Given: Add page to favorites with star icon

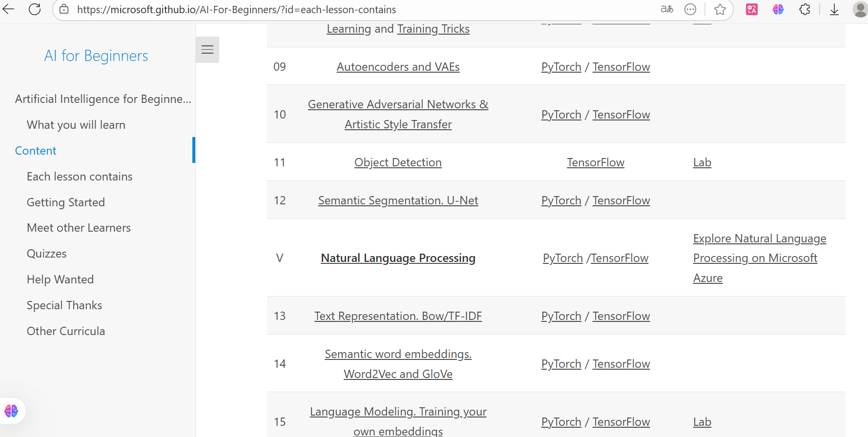Looking at the screenshot, I should coord(720,9).
